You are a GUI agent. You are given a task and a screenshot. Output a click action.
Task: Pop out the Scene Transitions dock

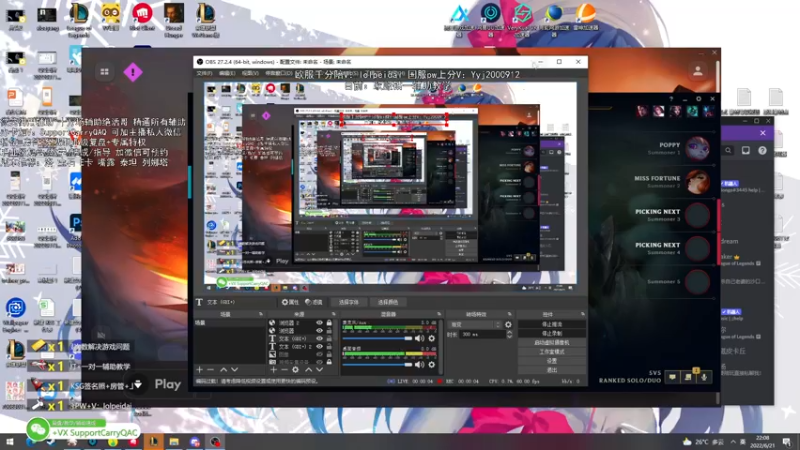click(x=509, y=314)
